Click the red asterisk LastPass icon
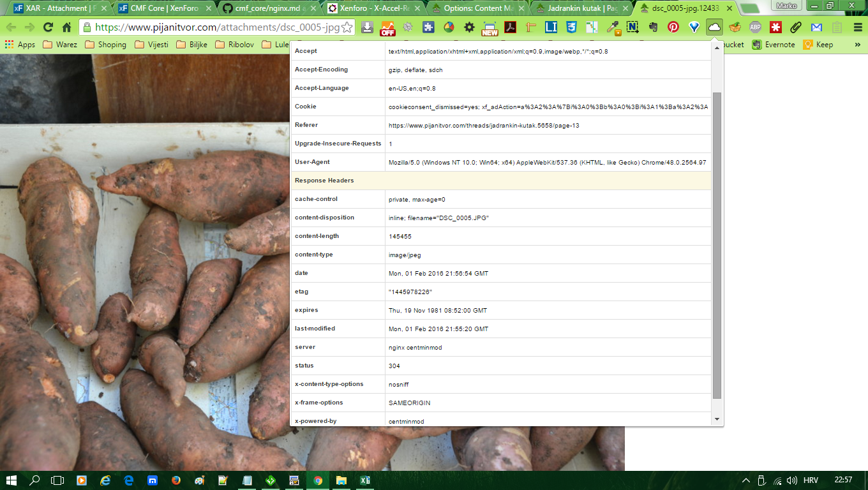Screen dimensions: 868x490 point(775,27)
